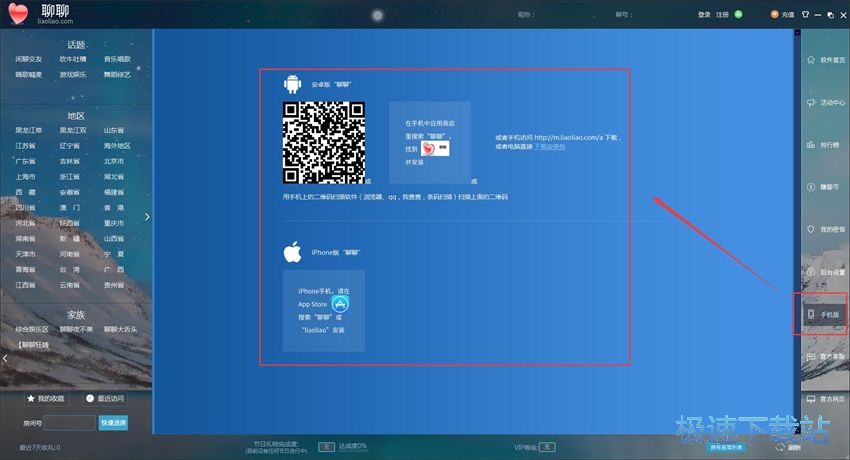Click the green status icon after 注册
Viewport: 850px width, 460px height.
[x=738, y=14]
